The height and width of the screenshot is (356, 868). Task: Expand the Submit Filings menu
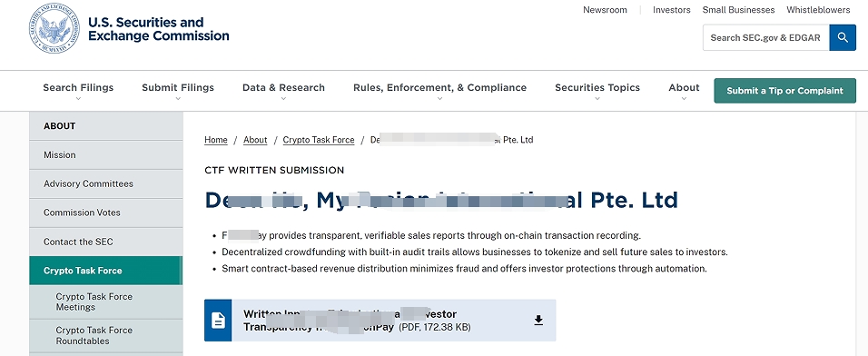tap(178, 92)
